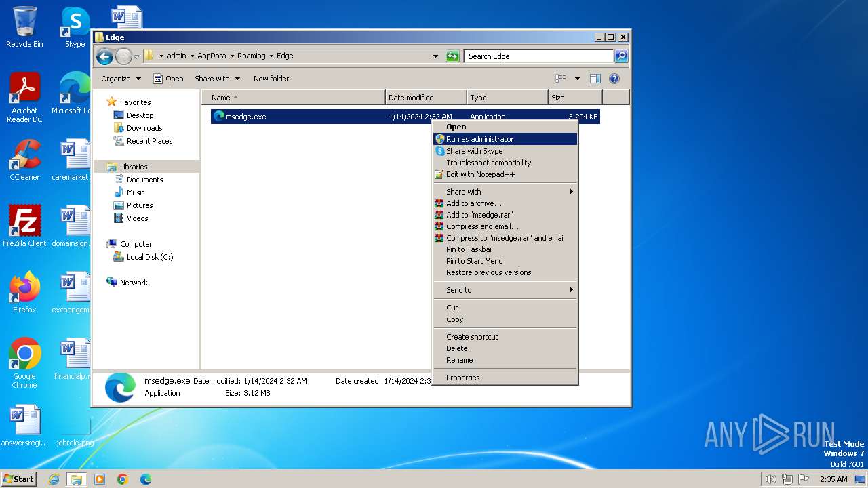868x488 pixels.
Task: Open recent pages dropdown next to Forward
Action: coord(136,56)
